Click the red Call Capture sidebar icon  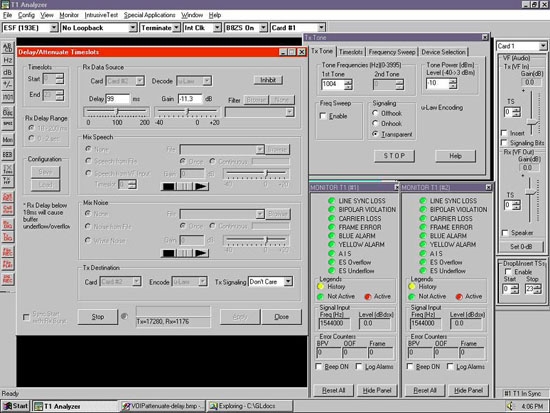pos(7,209)
